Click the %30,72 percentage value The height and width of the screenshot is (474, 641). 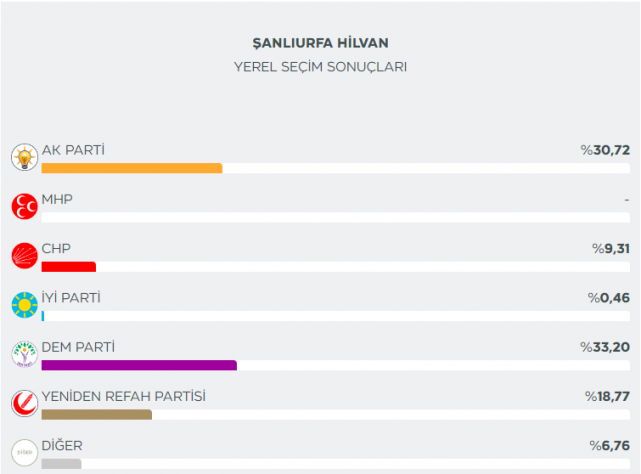click(604, 150)
